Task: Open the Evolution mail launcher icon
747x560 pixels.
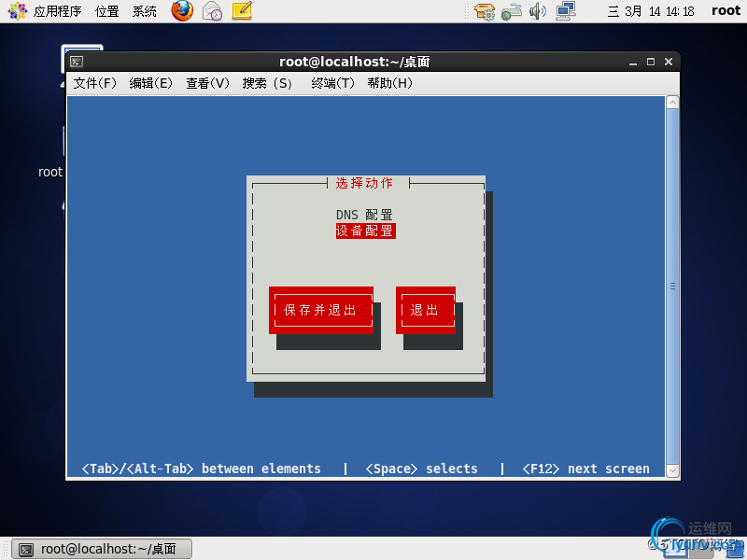Action: [x=212, y=11]
